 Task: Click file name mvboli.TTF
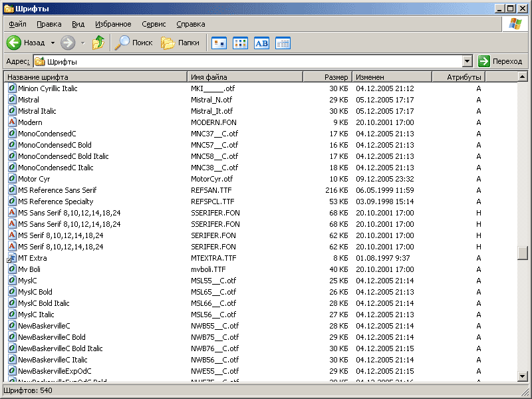[x=208, y=269]
